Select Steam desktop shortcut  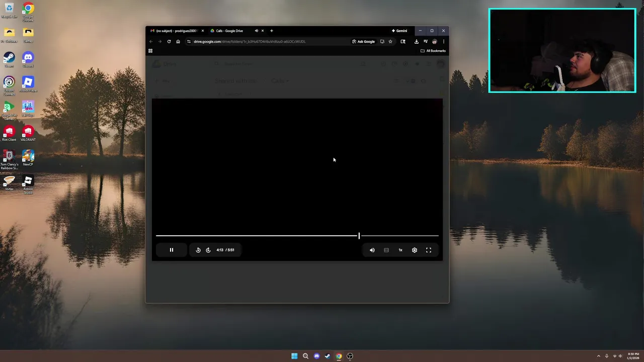coord(9,60)
